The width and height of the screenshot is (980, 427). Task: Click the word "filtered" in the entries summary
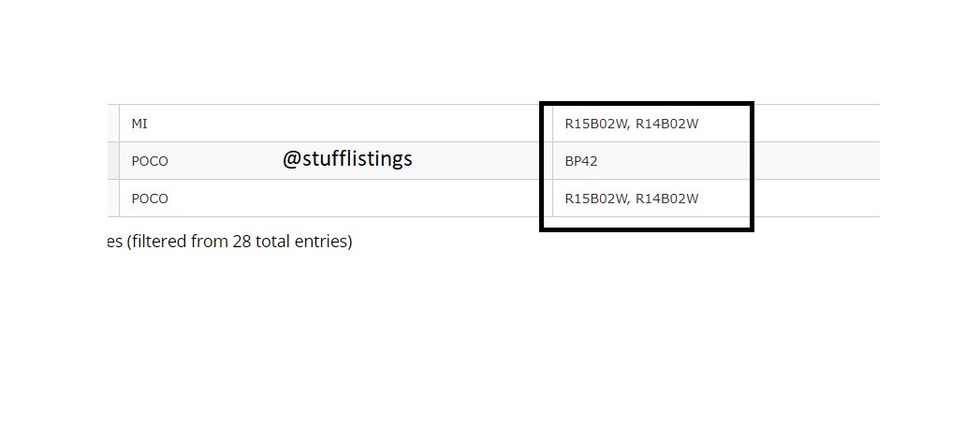pos(156,242)
